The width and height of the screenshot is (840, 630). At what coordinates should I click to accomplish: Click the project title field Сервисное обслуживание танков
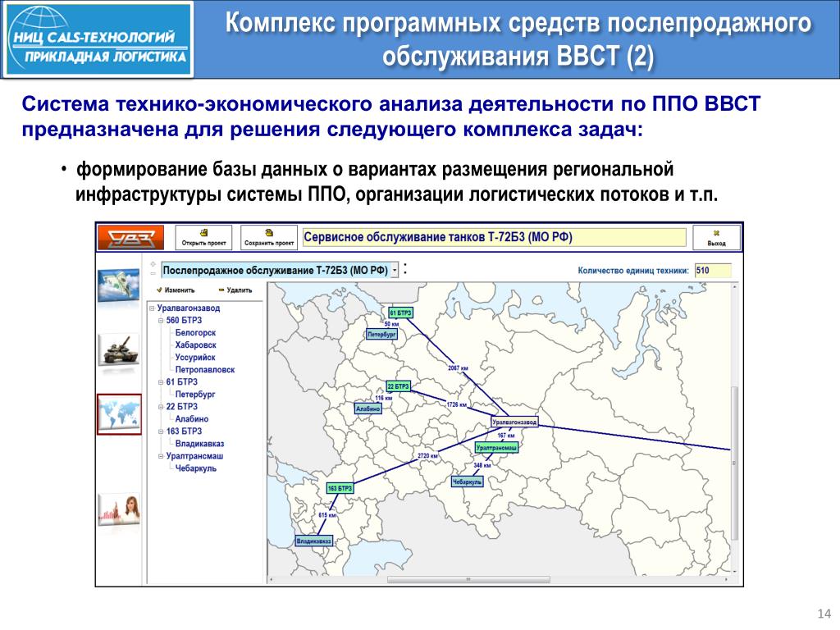494,237
